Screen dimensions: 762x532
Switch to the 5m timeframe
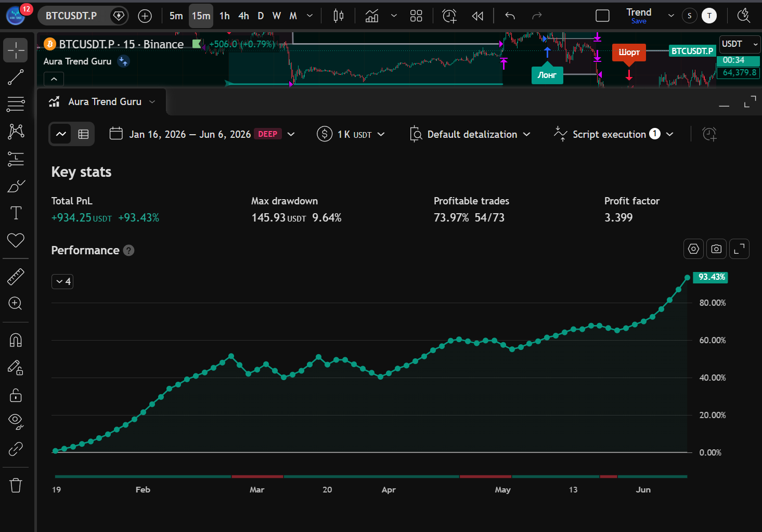pyautogui.click(x=176, y=16)
